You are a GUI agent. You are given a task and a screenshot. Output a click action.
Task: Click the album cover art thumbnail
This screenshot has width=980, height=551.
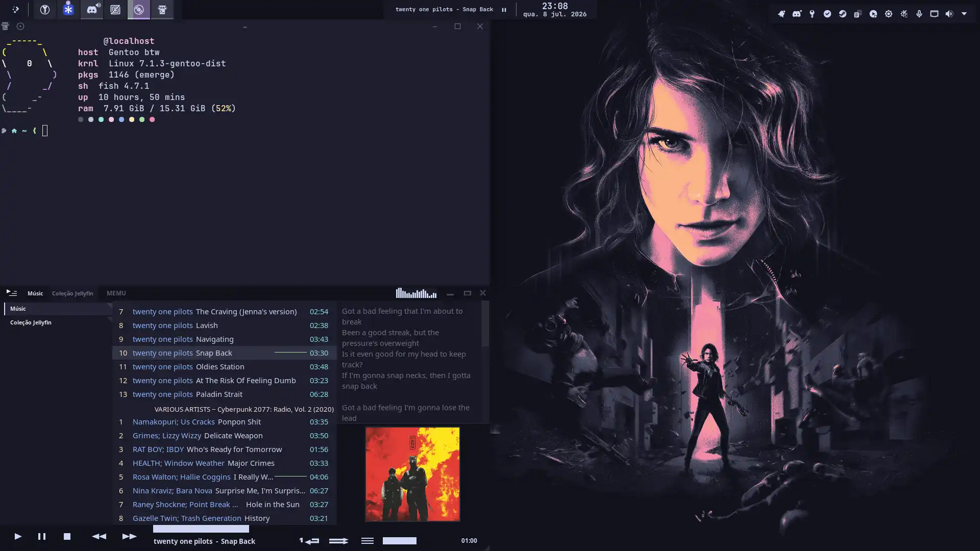pos(412,474)
